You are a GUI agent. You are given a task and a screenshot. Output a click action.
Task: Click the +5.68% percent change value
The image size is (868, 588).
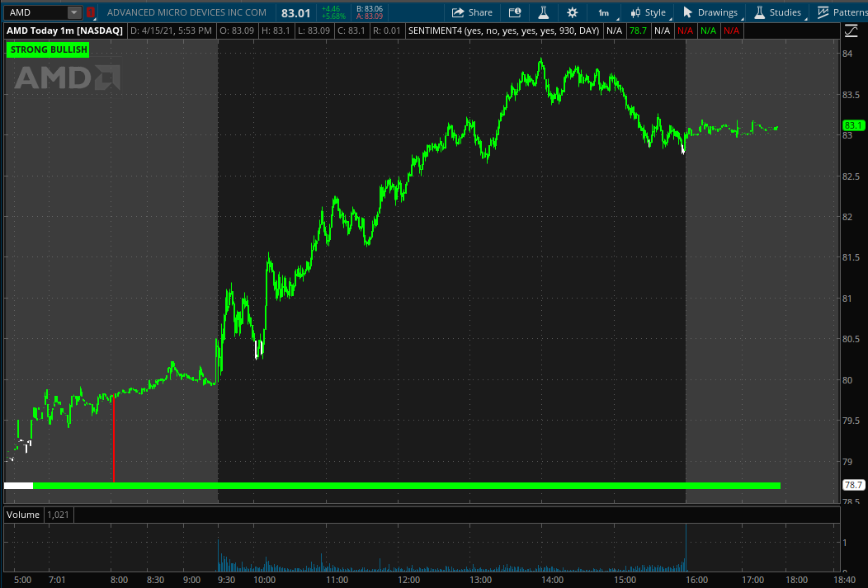333,16
